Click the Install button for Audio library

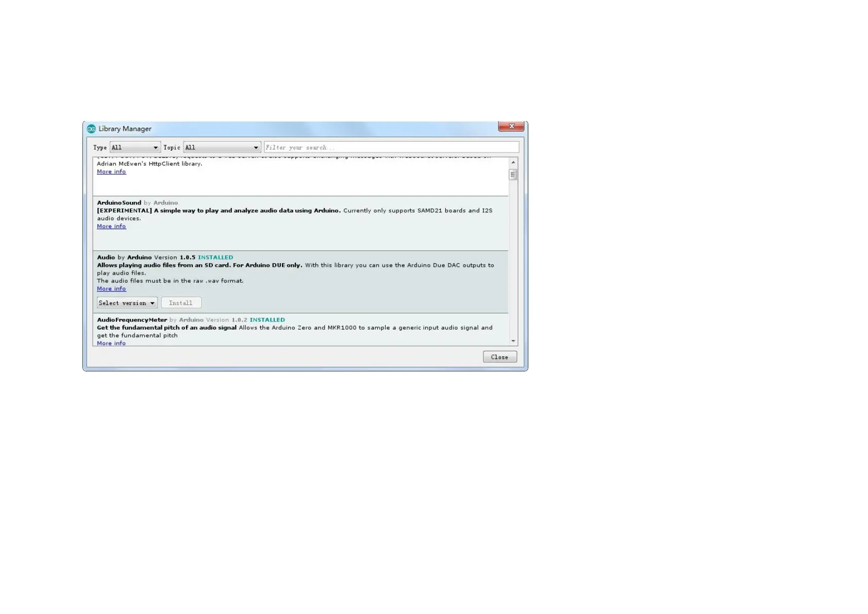click(x=181, y=303)
